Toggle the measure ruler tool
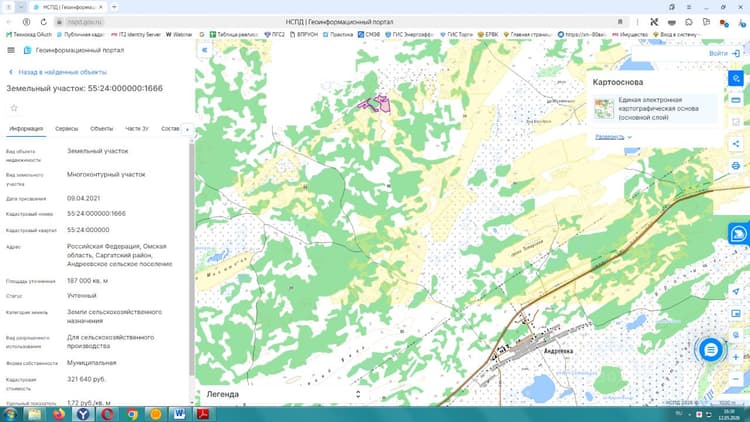The image size is (750, 422). pyautogui.click(x=736, y=100)
